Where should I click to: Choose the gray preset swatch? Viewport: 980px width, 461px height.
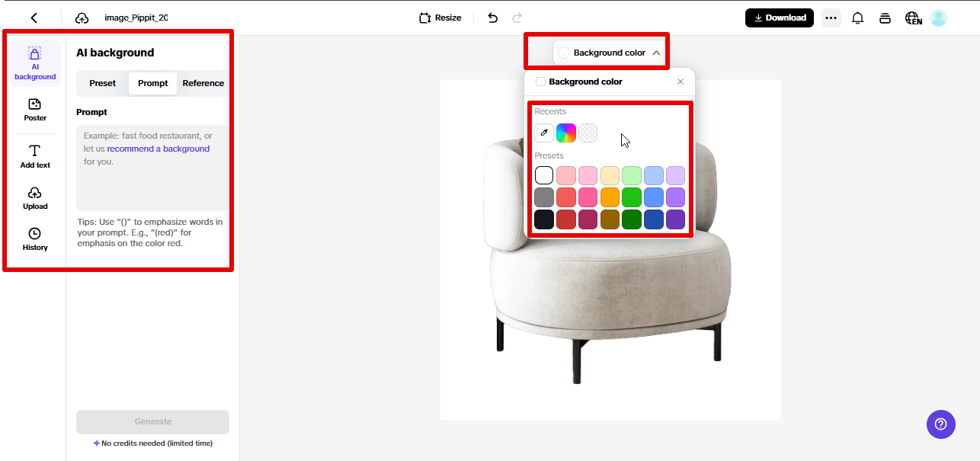pyautogui.click(x=544, y=197)
